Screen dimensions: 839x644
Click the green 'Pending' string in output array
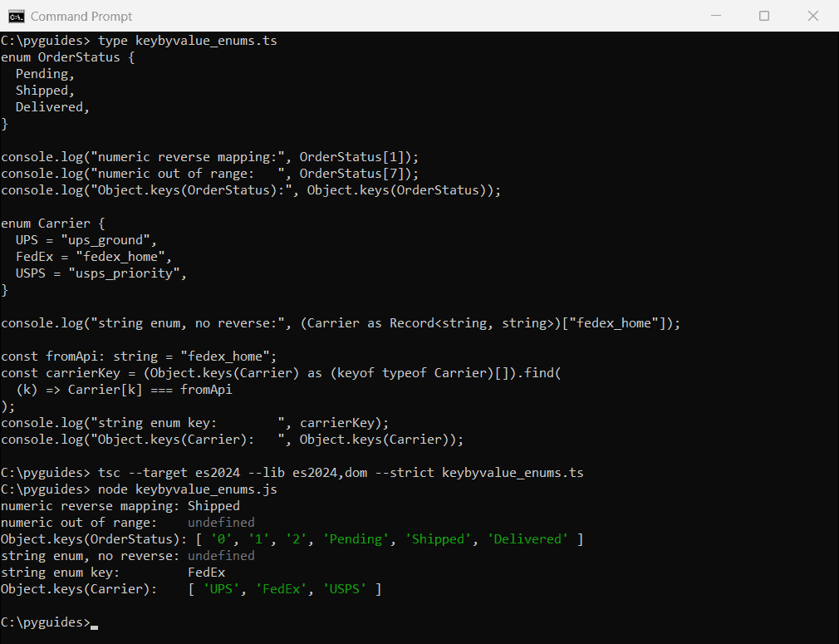click(x=356, y=539)
